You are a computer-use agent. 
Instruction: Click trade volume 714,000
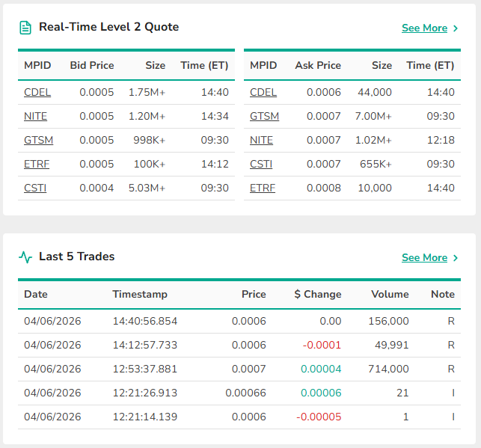point(388,369)
